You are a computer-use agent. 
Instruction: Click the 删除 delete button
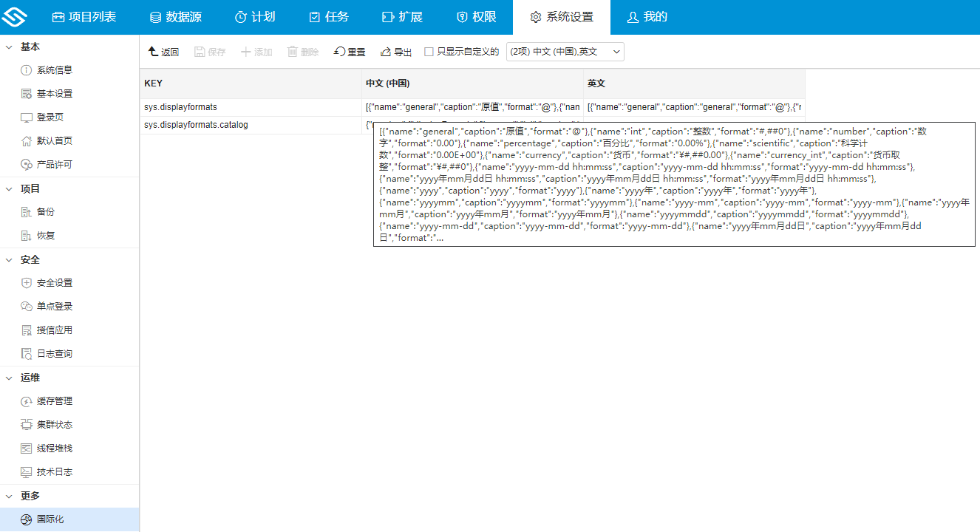coord(303,52)
